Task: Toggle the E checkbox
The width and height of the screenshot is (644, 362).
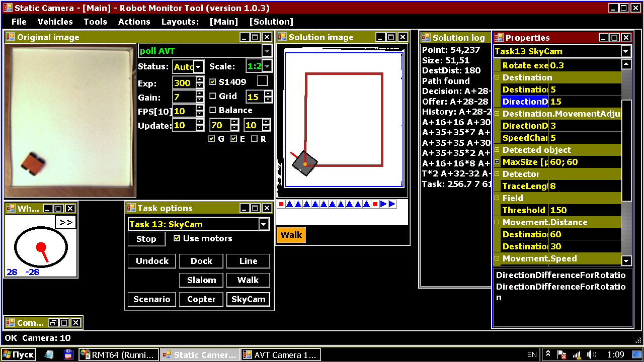Action: 234,139
